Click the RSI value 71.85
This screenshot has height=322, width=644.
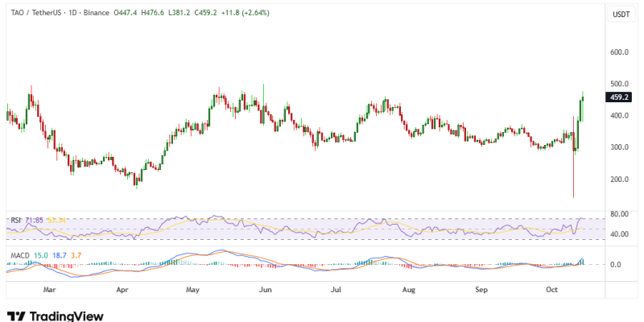[34, 219]
